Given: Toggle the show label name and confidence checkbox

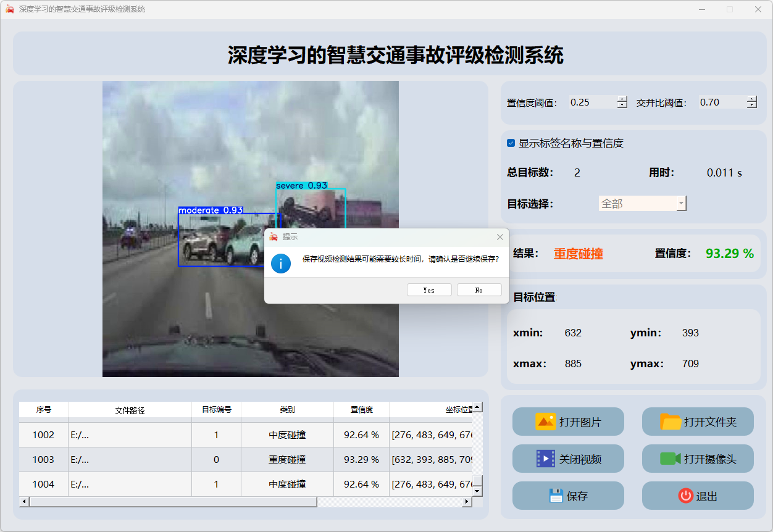Looking at the screenshot, I should click(x=511, y=143).
